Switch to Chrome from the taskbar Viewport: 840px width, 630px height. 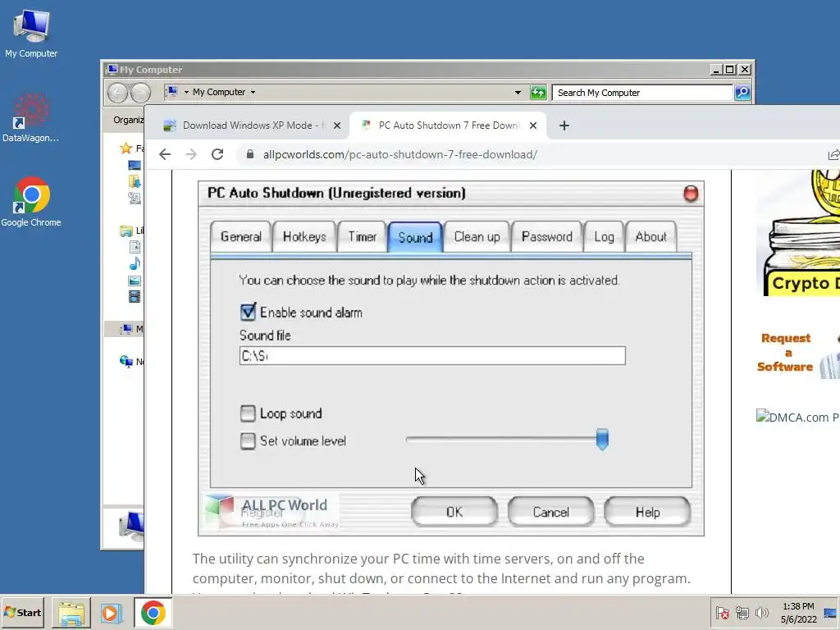[x=153, y=613]
